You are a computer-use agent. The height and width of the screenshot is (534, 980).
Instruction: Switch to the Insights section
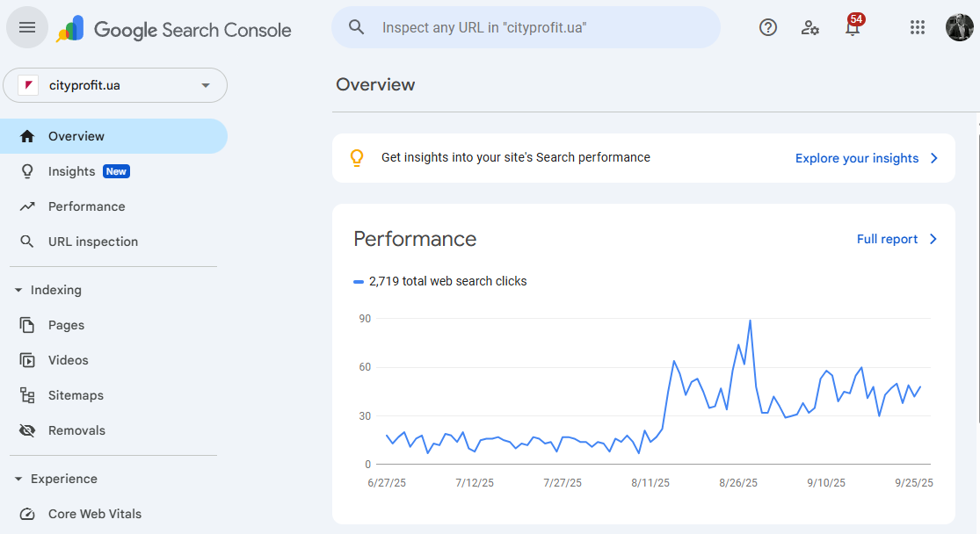(x=72, y=170)
